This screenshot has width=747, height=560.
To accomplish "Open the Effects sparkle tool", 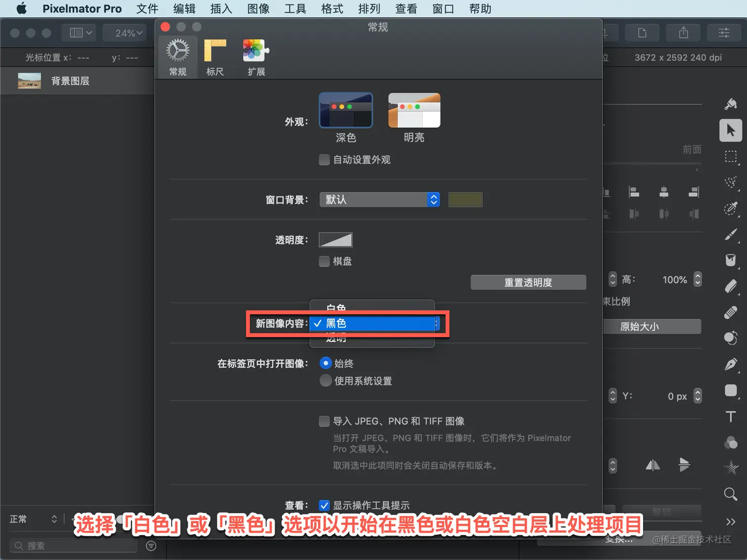I will click(731, 468).
